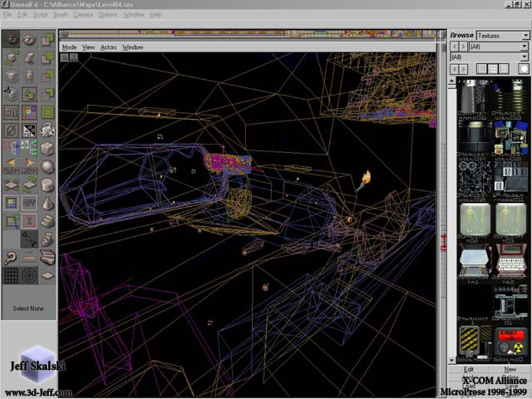Click the next arrow beside thumbnail size buttons
The image size is (532, 399).
(x=464, y=69)
